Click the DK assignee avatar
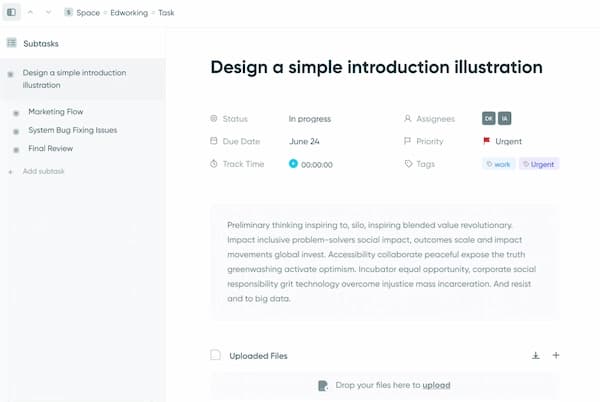 488,119
